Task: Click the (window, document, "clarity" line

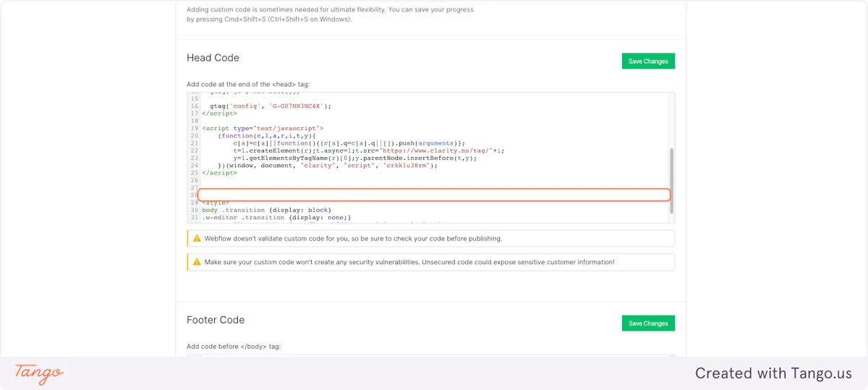Action: click(x=328, y=165)
